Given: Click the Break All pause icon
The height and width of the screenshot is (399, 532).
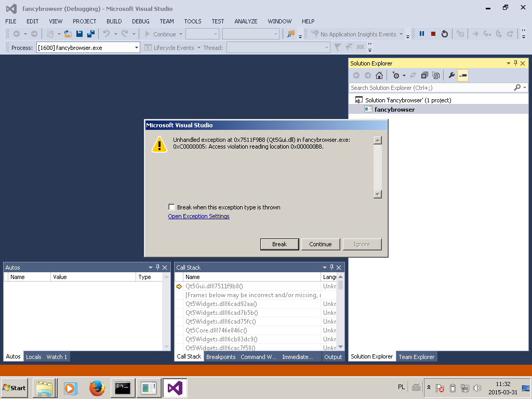Looking at the screenshot, I should coord(422,34).
